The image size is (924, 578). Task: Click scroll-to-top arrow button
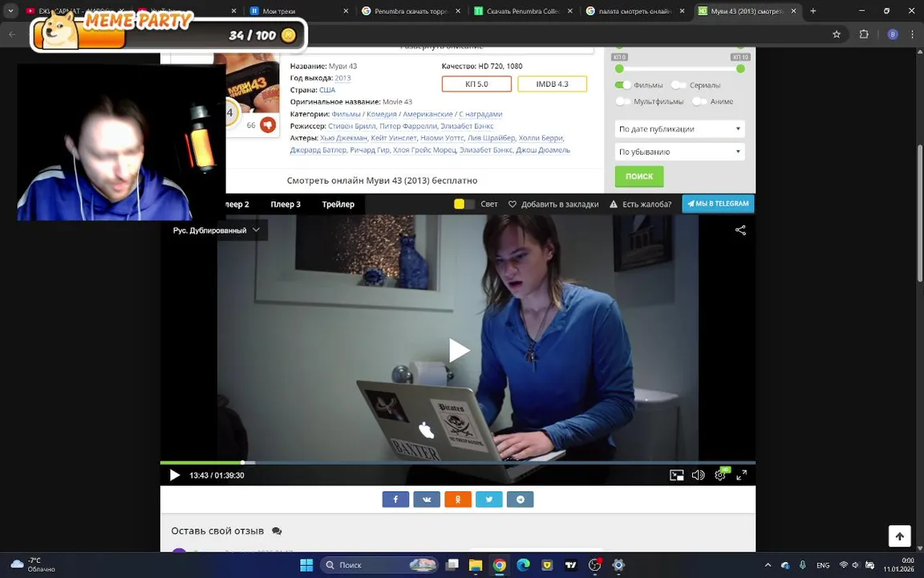[900, 536]
